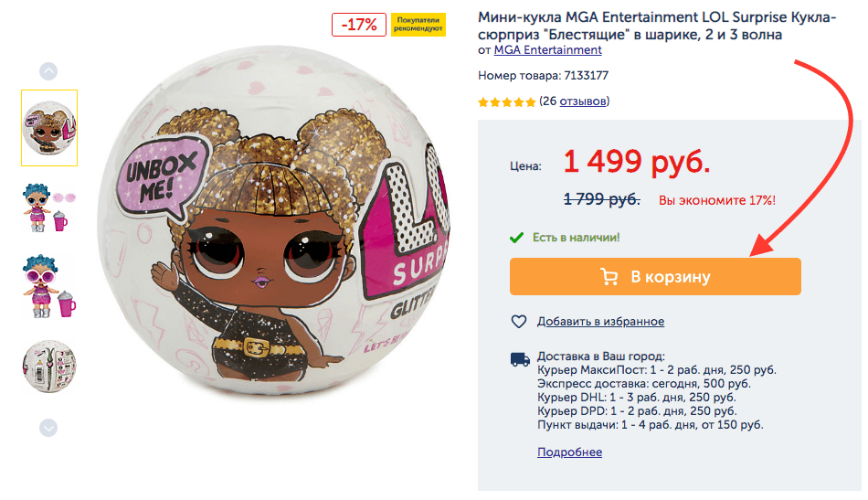
Task: Click the "Добавить в избранное" link text
Action: pos(600,322)
